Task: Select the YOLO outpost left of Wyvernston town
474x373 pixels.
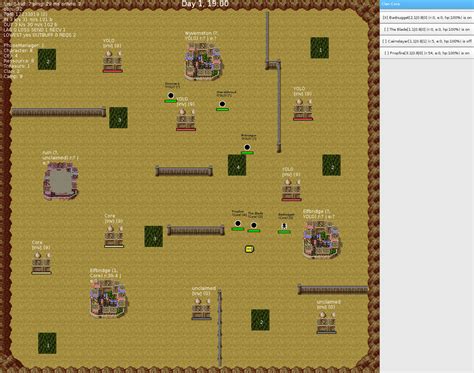Action: point(113,61)
